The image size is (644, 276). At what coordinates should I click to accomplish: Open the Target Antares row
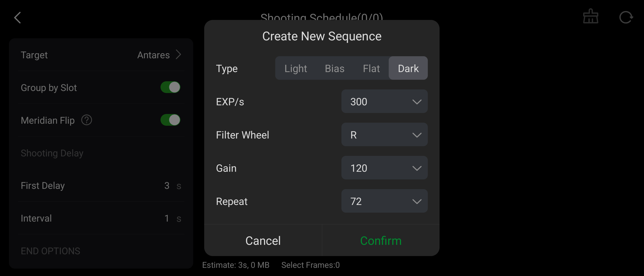101,55
